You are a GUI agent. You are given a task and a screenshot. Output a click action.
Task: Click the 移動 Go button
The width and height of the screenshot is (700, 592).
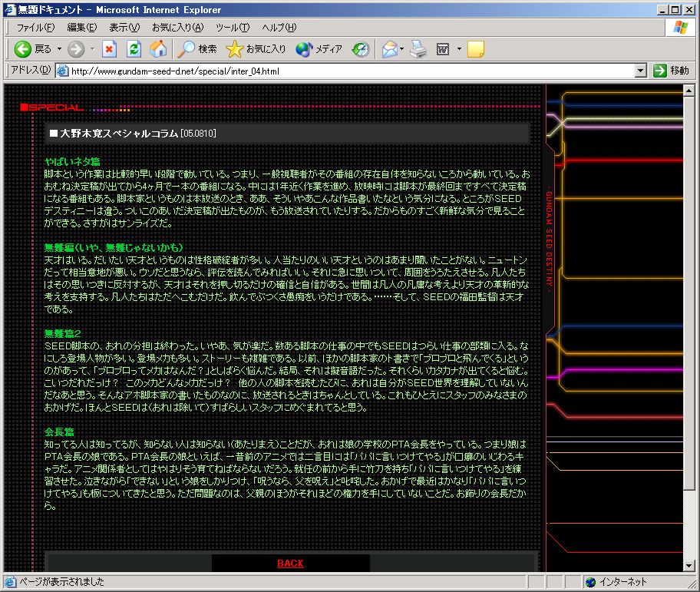click(671, 71)
